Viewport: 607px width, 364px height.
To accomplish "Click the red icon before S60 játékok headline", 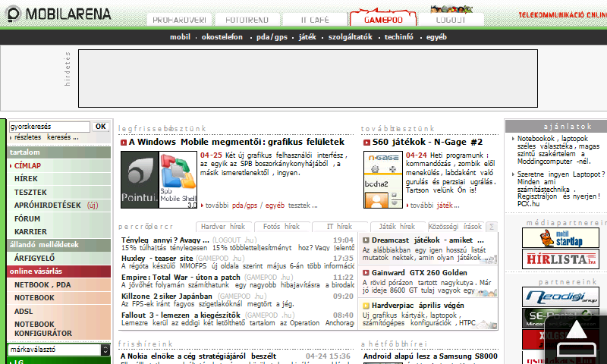I will click(x=366, y=143).
